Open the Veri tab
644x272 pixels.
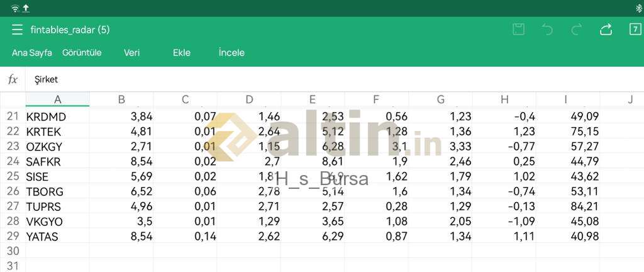[132, 53]
